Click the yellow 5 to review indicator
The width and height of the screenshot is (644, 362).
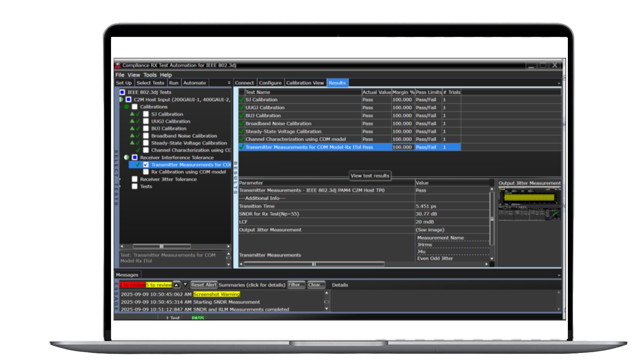coord(159,285)
